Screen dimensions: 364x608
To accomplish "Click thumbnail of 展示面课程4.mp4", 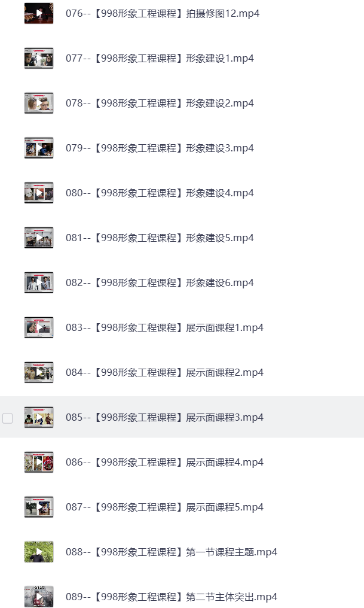I will pos(39,462).
